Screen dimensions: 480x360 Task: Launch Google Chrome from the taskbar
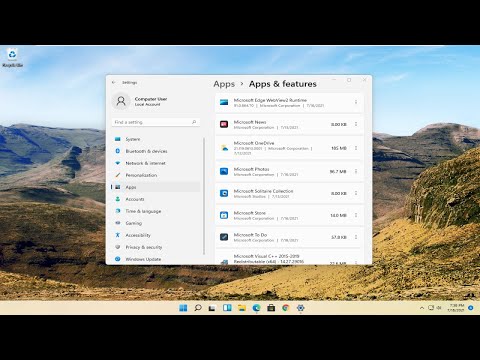pyautogui.click(x=286, y=308)
